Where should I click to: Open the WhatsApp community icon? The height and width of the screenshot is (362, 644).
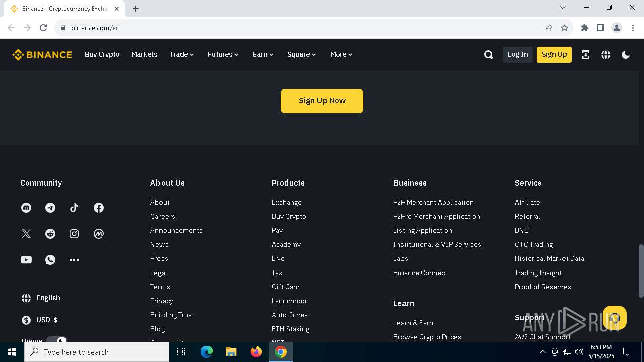tap(50, 260)
